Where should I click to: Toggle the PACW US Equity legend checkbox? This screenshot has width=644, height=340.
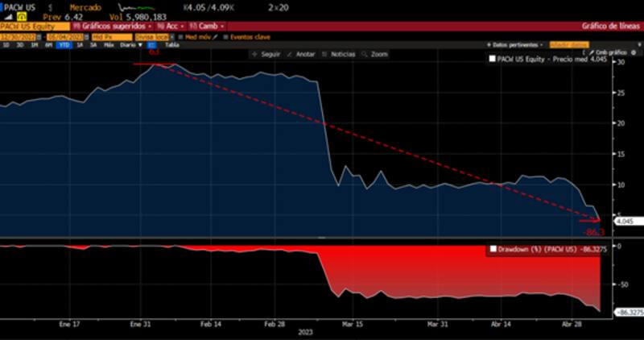(493, 60)
